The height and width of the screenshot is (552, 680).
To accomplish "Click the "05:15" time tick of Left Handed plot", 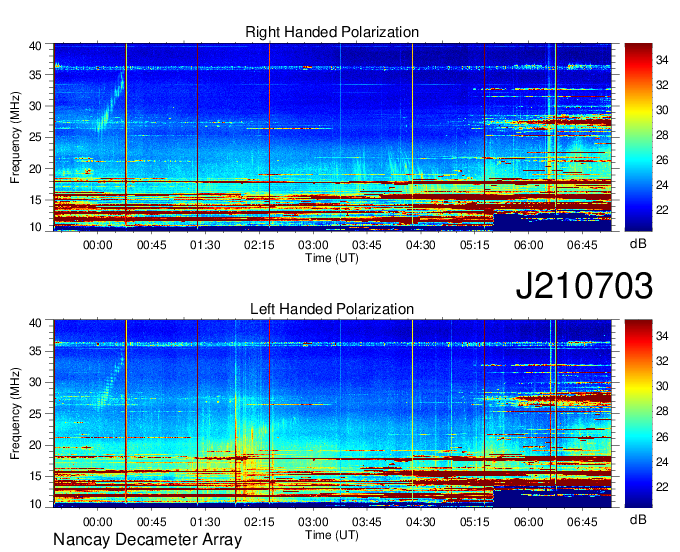I will point(474,522).
